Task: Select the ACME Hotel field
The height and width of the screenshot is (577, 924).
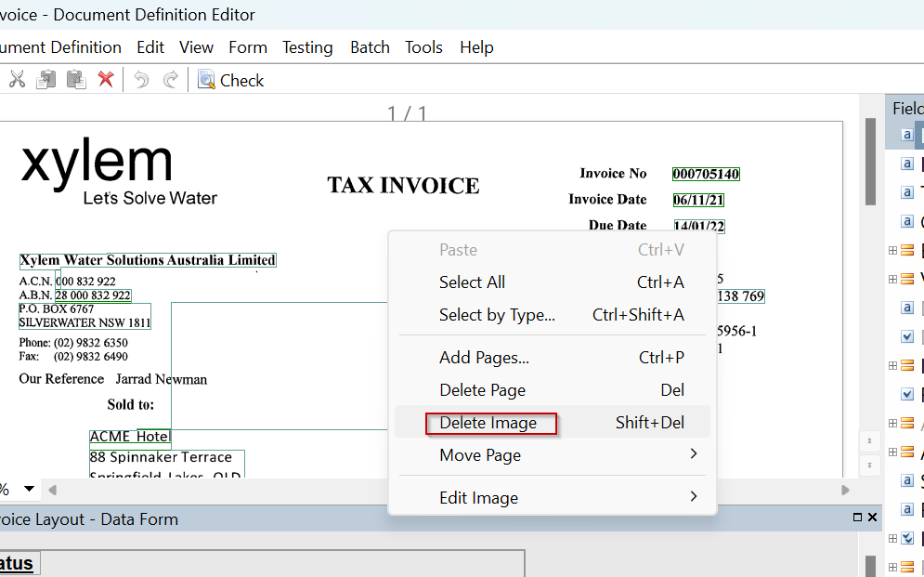Action: tap(130, 437)
